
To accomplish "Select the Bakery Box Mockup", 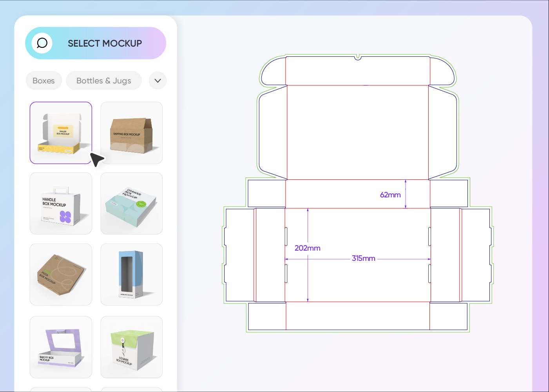I will tap(61, 347).
